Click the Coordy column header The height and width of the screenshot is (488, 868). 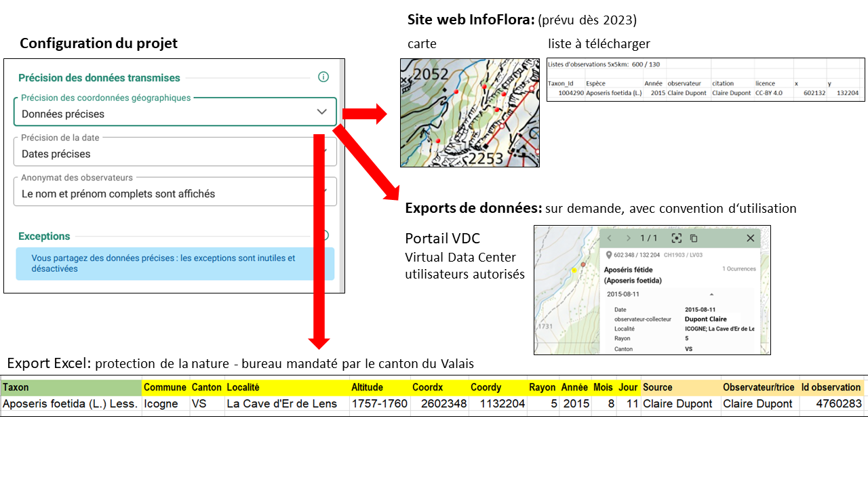[x=498, y=388]
